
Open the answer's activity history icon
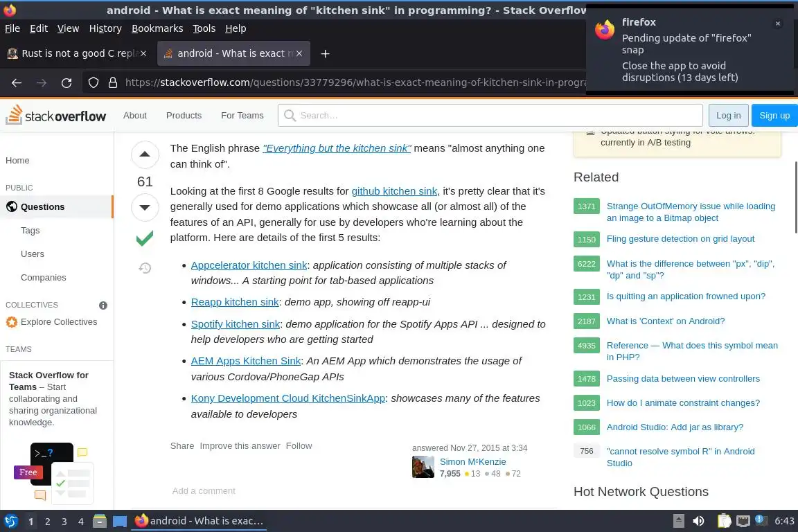[145, 268]
